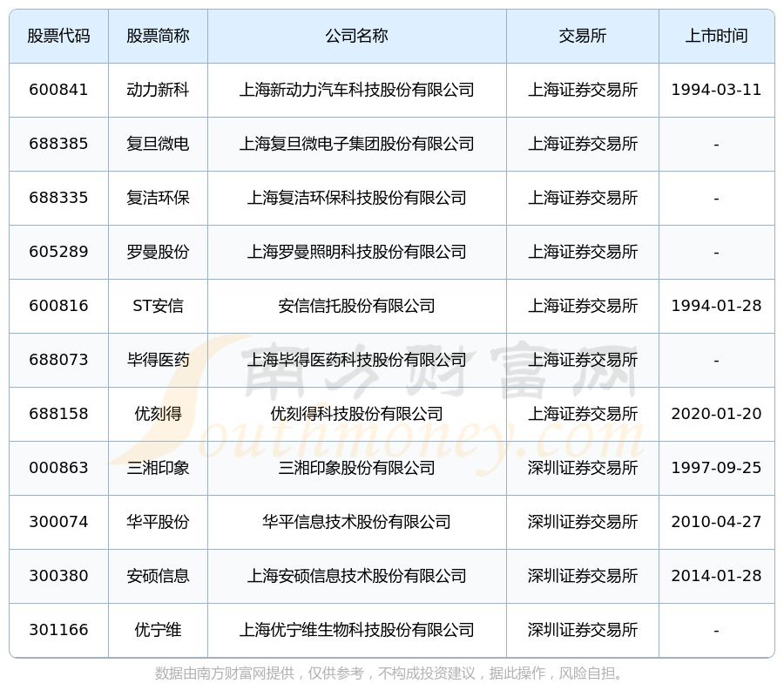The width and height of the screenshot is (784, 697).
Task: Select stock code 688385
Action: pyautogui.click(x=58, y=144)
